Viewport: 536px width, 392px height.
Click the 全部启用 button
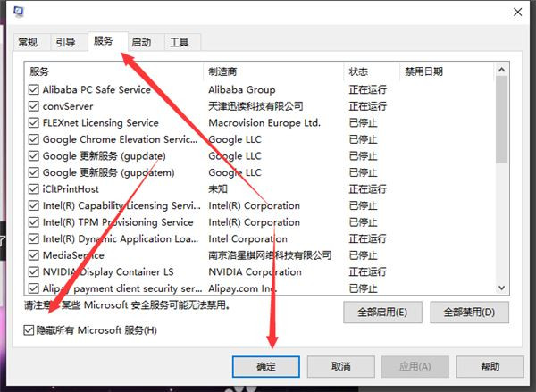tap(382, 313)
